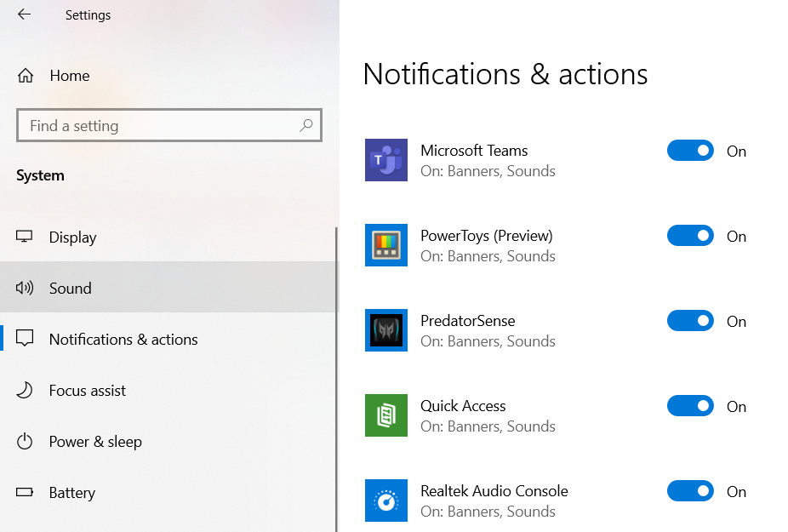Click the sidebar vertical scrollbar
The image size is (788, 532).
point(337,379)
